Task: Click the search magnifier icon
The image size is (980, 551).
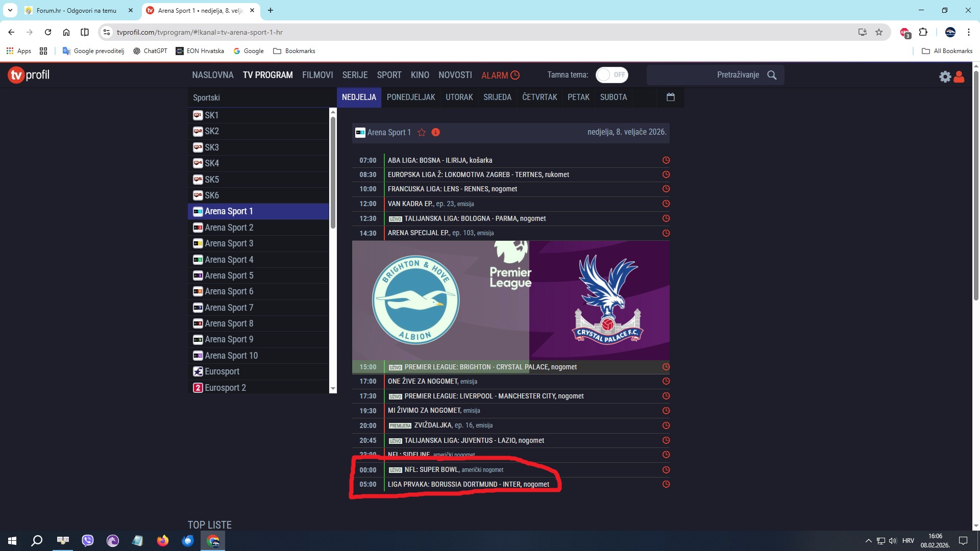Action: 772,75
